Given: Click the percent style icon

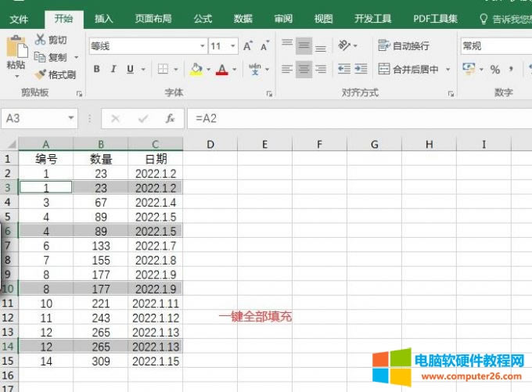Looking at the screenshot, I should tap(494, 70).
